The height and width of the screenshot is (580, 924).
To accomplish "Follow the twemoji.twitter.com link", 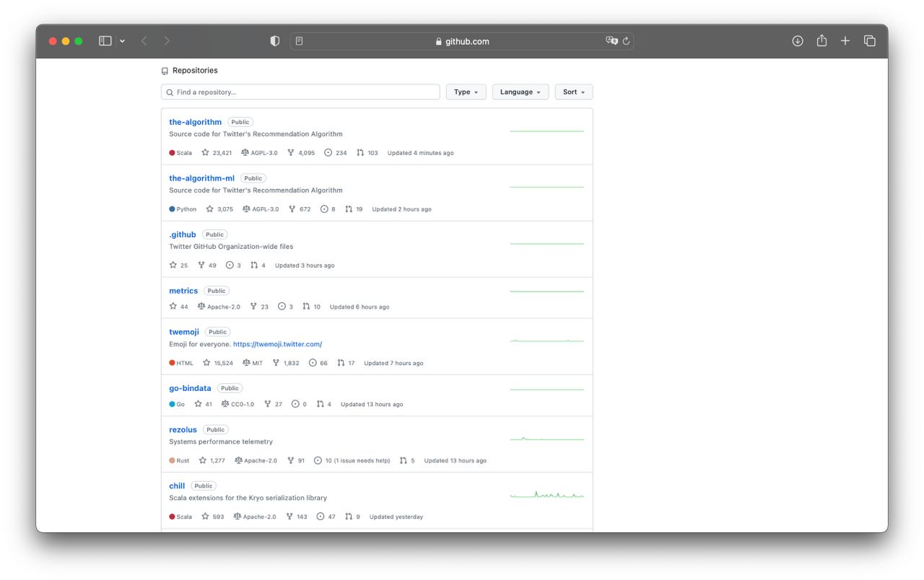I will pyautogui.click(x=277, y=344).
